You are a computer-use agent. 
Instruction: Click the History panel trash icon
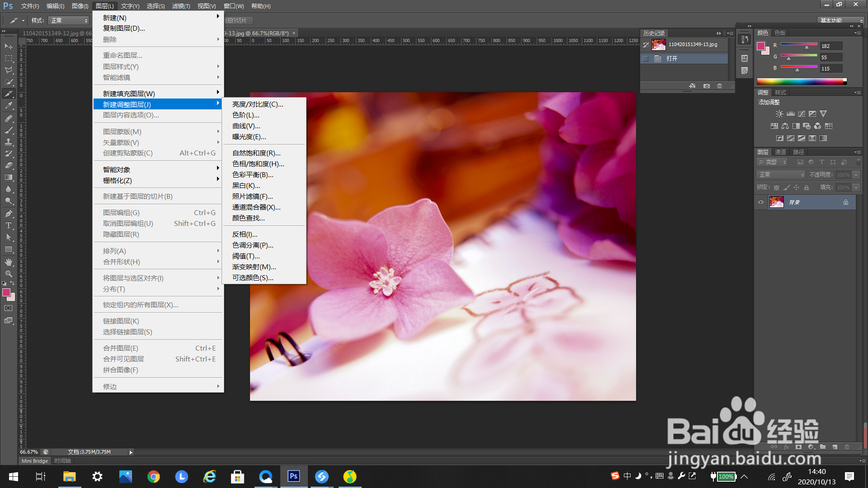pos(720,86)
